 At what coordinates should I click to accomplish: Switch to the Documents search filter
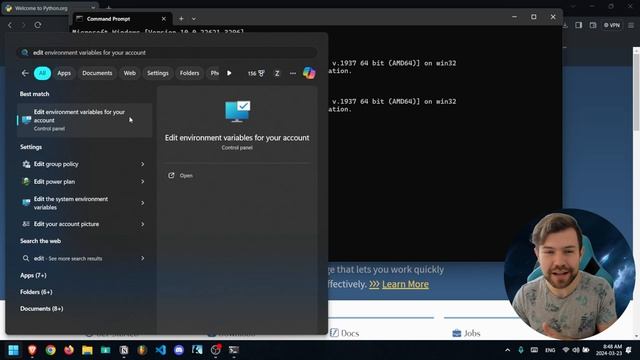click(x=97, y=73)
